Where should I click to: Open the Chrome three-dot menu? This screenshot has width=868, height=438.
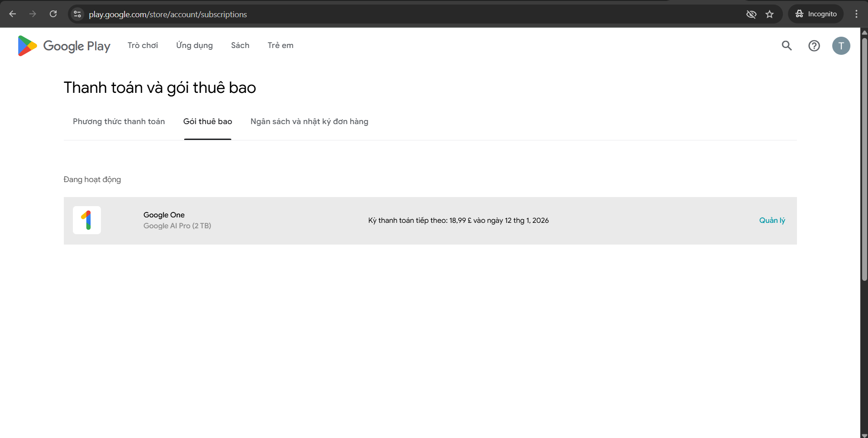pyautogui.click(x=856, y=14)
